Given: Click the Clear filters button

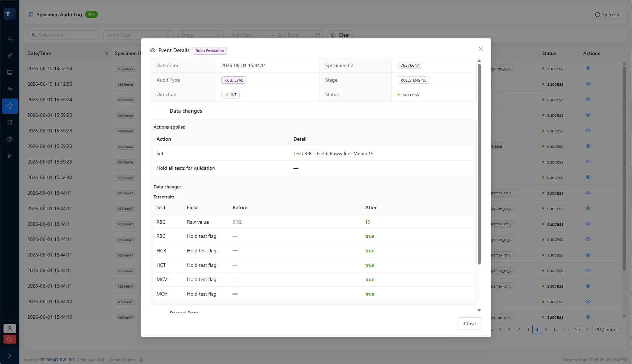Looking at the screenshot, I should coord(340,35).
